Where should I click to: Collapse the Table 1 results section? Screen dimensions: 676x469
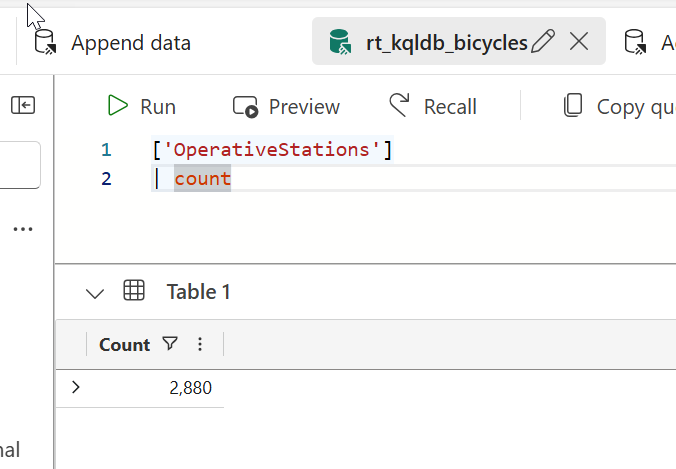point(95,292)
